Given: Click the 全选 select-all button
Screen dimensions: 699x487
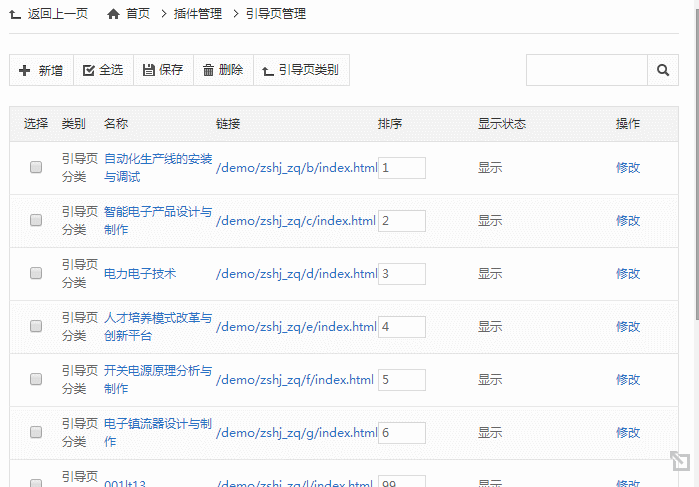Looking at the screenshot, I should [x=103, y=70].
